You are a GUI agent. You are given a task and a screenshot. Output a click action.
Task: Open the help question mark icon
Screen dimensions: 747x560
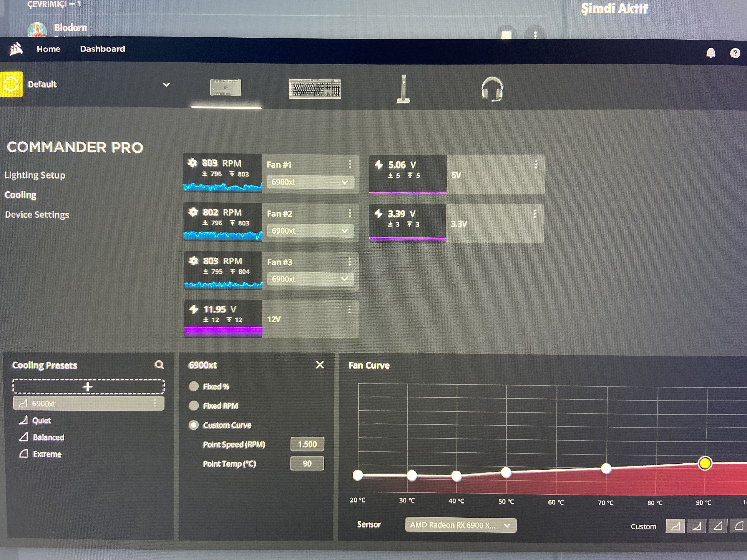point(735,53)
